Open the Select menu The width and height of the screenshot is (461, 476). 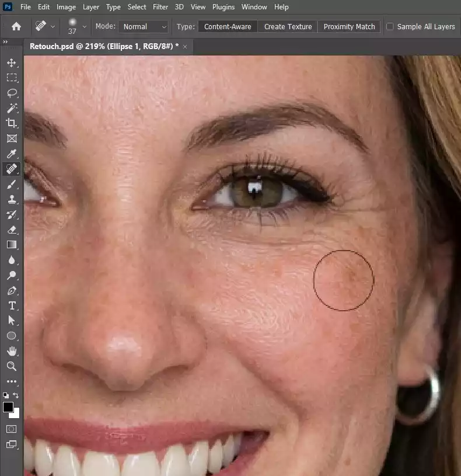(137, 7)
